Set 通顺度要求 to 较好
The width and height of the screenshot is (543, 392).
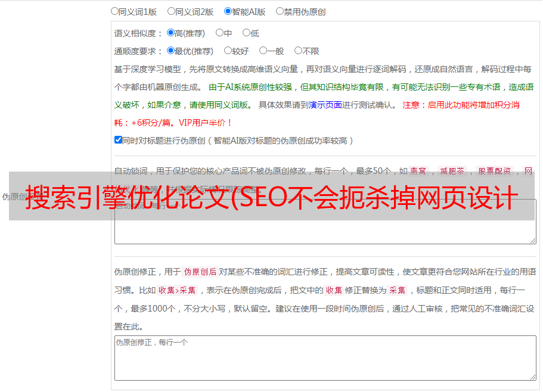tap(228, 51)
